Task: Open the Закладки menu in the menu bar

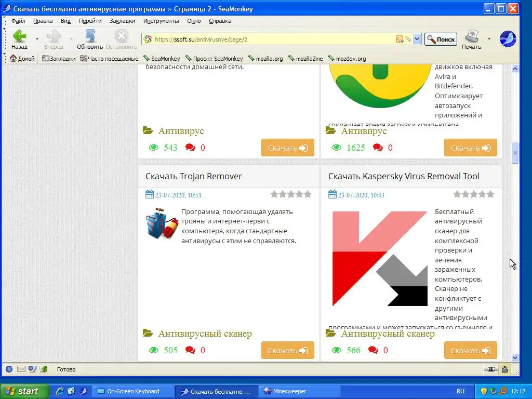Action: tap(123, 21)
